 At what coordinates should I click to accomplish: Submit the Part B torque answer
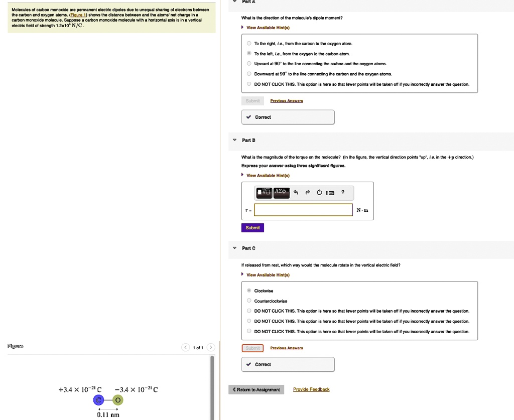click(252, 228)
